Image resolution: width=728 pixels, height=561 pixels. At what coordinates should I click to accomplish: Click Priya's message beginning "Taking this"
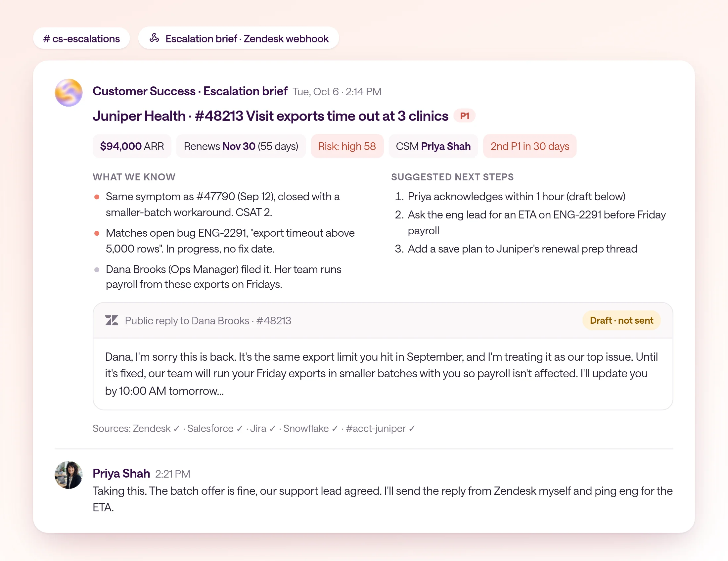383,499
